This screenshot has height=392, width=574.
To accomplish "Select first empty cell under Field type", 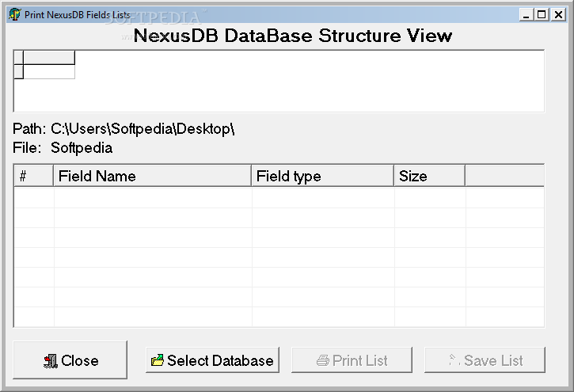I will tap(323, 198).
